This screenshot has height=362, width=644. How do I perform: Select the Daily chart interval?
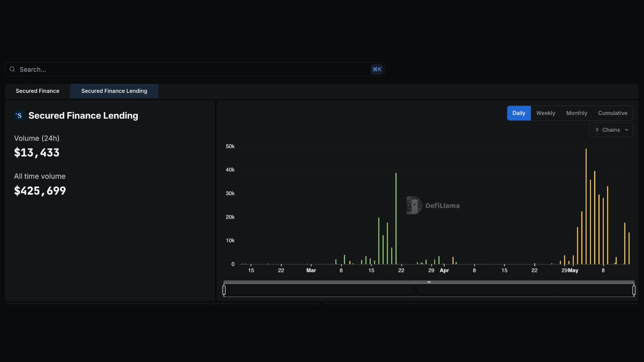(519, 113)
